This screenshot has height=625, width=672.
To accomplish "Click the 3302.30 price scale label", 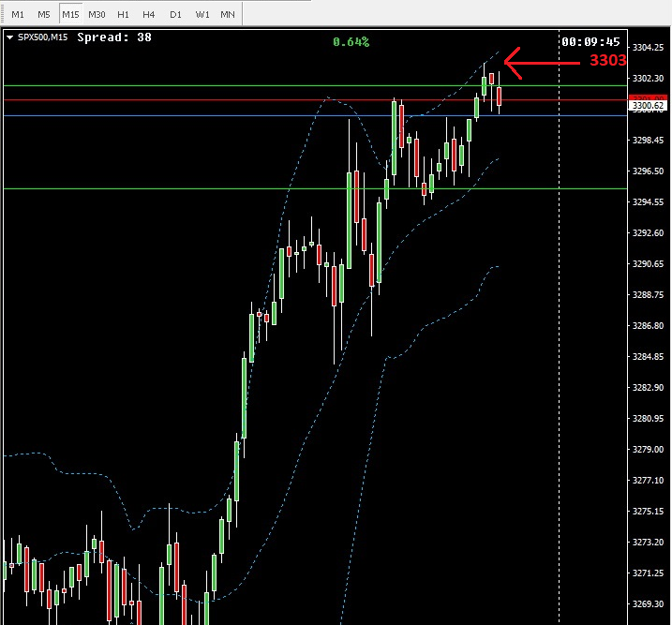I will coord(648,79).
